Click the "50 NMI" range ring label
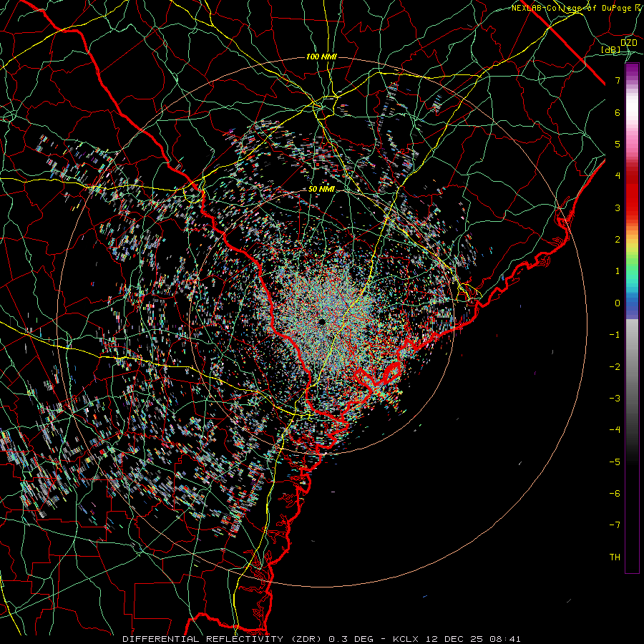This screenshot has width=644, height=644. pyautogui.click(x=321, y=189)
